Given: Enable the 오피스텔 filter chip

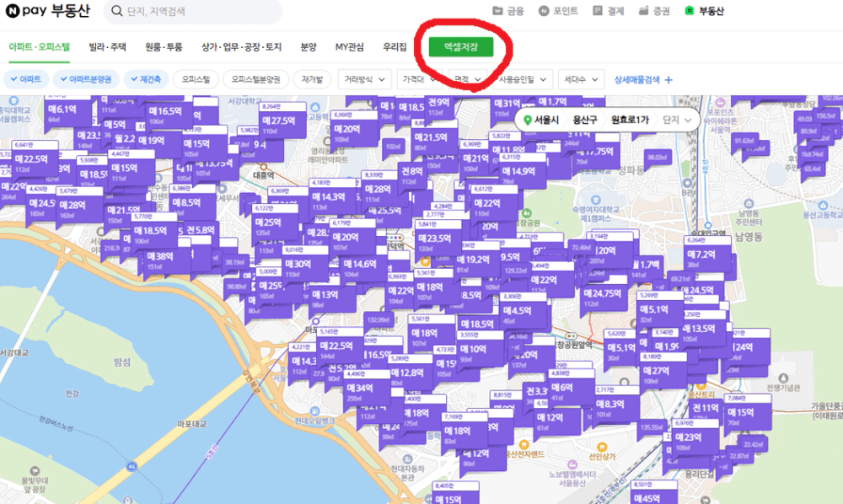Looking at the screenshot, I should tap(196, 79).
